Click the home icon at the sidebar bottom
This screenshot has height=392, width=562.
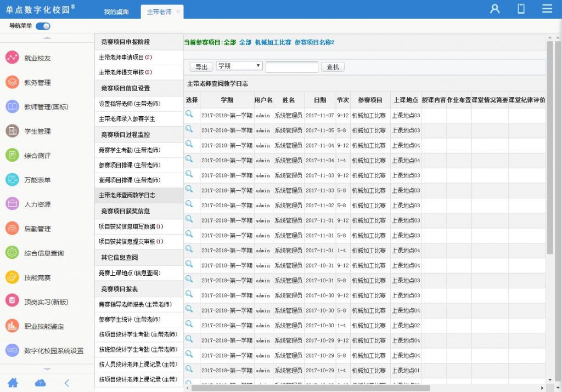[13, 383]
